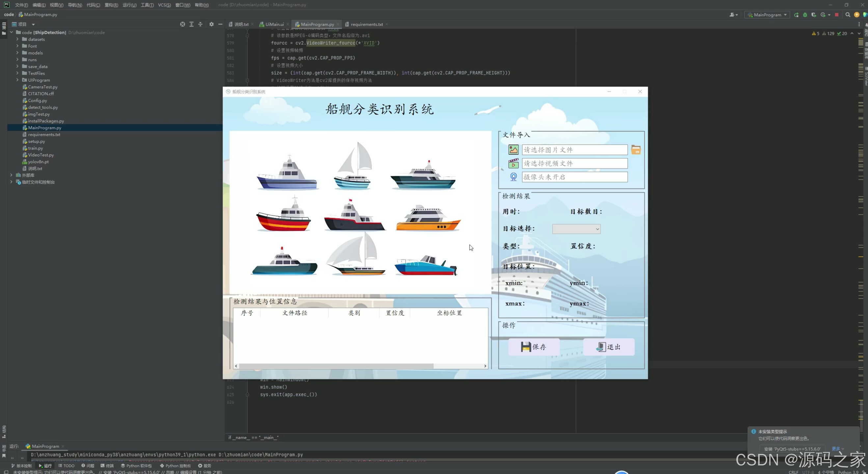This screenshot has height=474, width=868.
Task: Open the version control tool window
Action: click(x=21, y=465)
